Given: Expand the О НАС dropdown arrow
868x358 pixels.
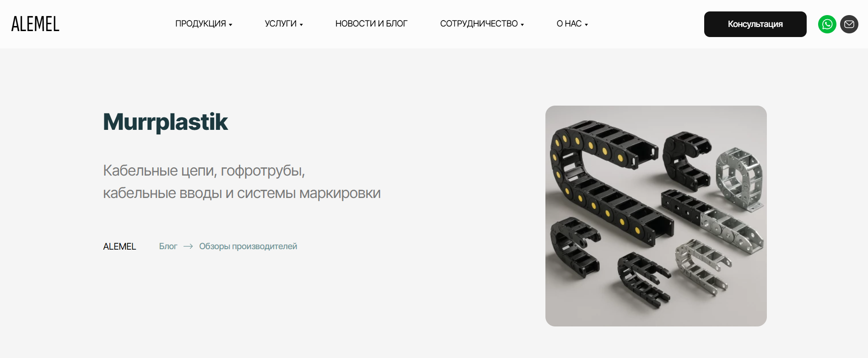Looking at the screenshot, I should (586, 25).
